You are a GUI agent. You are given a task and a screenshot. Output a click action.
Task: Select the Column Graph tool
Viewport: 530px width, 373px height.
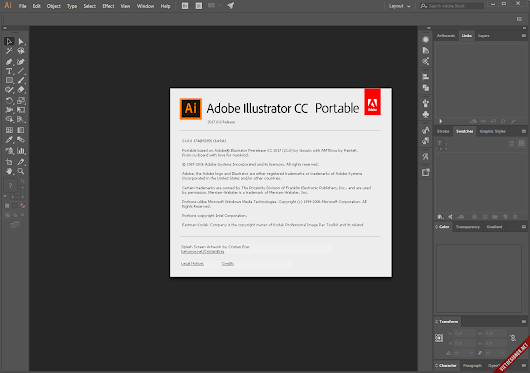21,151
